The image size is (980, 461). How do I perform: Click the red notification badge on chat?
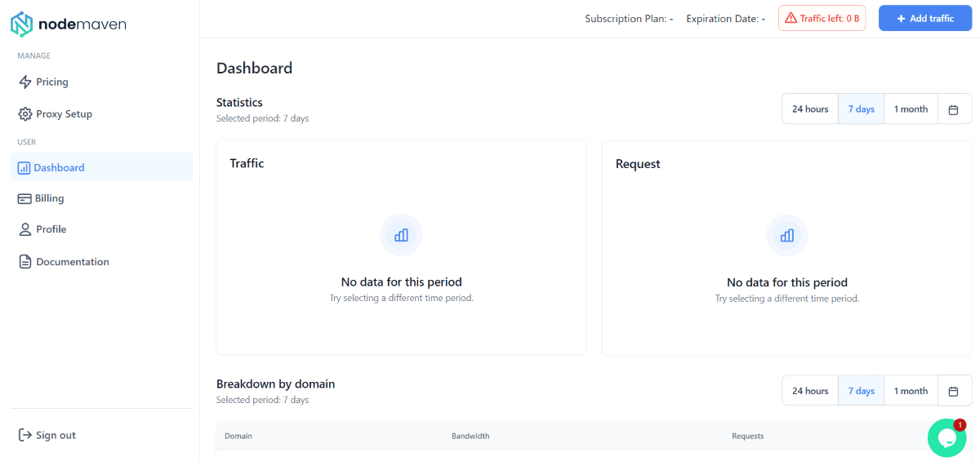coord(960,424)
